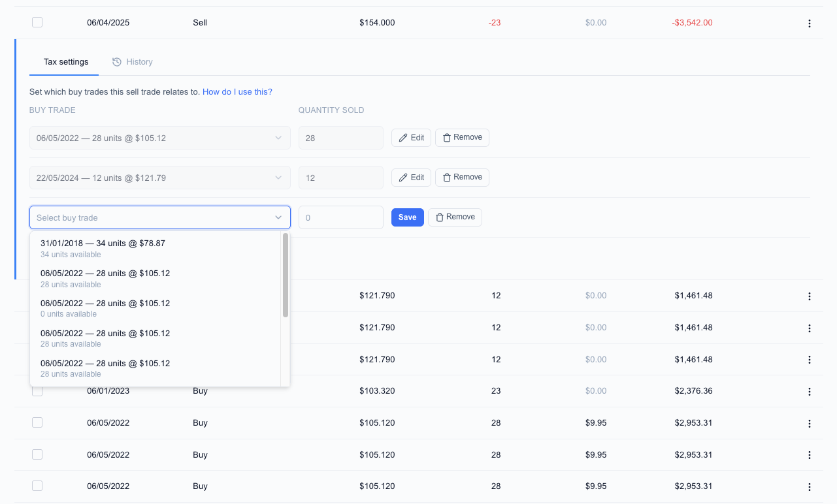
Task: Click the history clock icon next to History
Action: pyautogui.click(x=116, y=61)
